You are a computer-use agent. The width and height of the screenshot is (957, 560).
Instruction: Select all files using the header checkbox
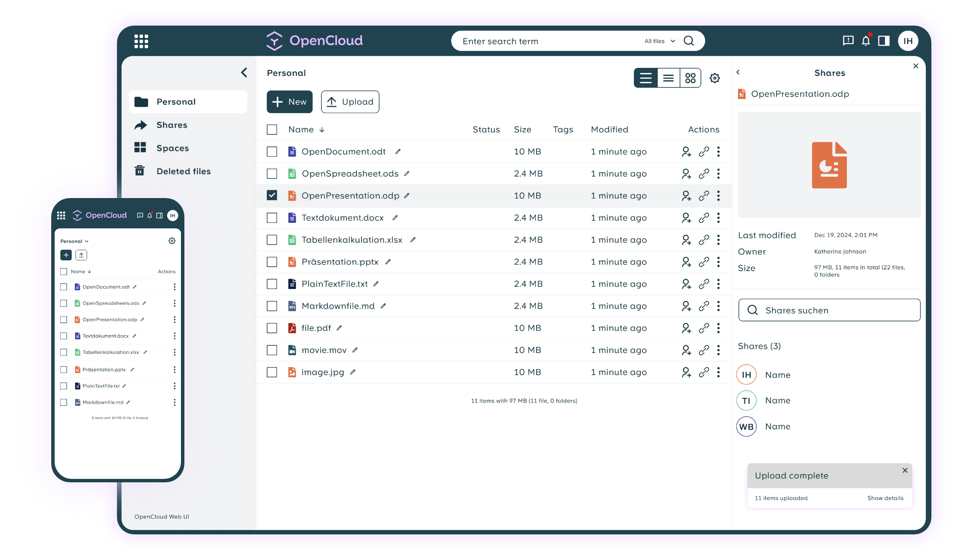click(x=272, y=129)
